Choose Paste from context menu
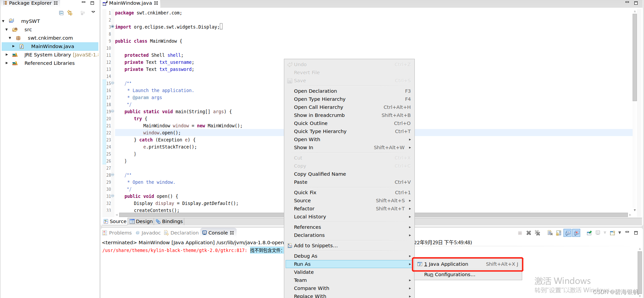The image size is (644, 298). 349,182
